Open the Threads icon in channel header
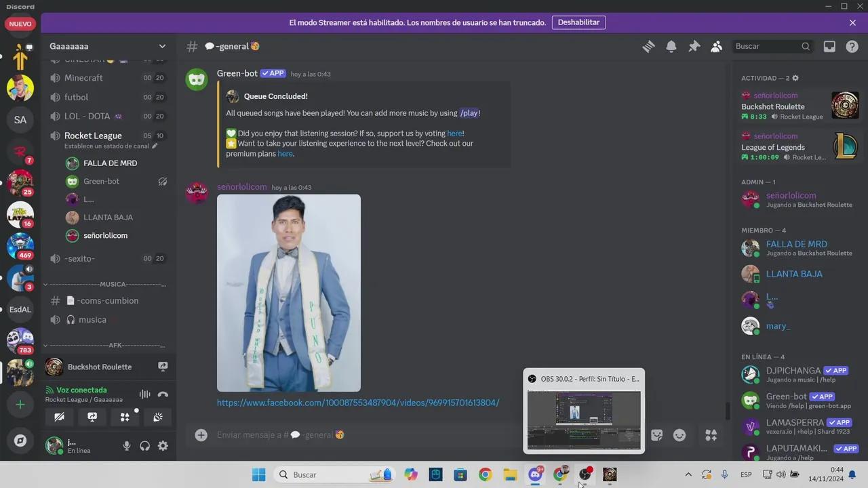The width and height of the screenshot is (868, 488). pyautogui.click(x=648, y=46)
